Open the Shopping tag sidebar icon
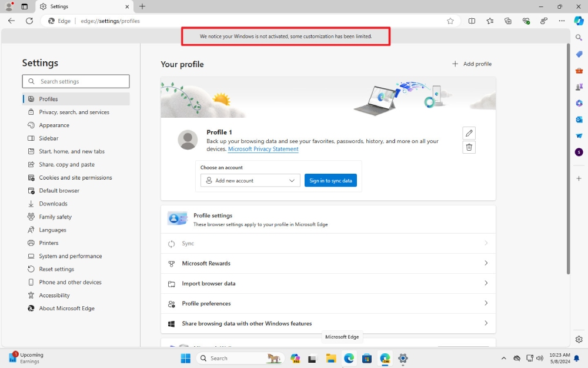588x368 pixels. (x=579, y=54)
